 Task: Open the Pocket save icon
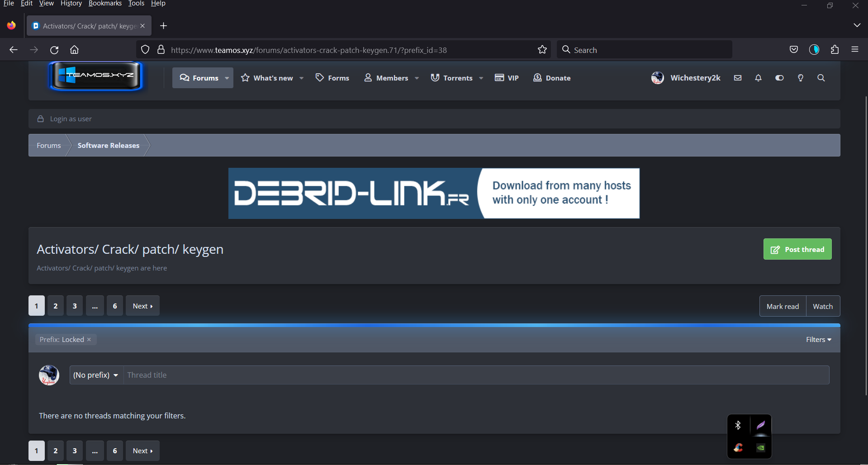[794, 50]
